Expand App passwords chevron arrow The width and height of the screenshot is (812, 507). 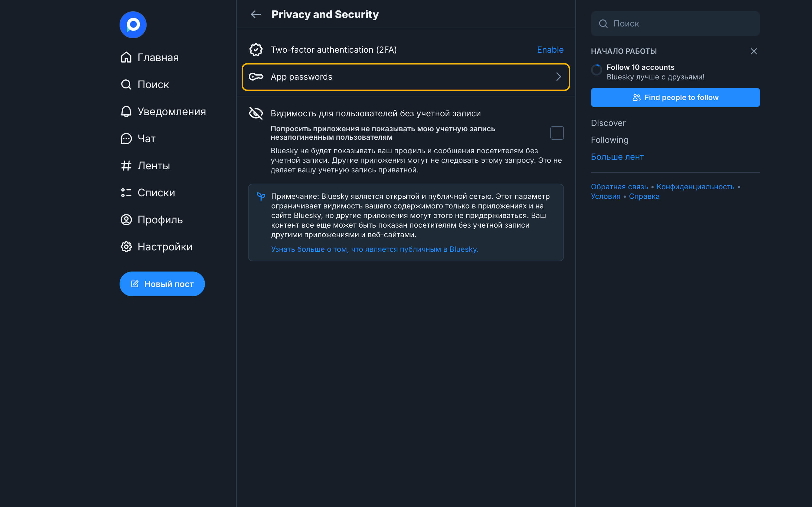click(x=558, y=77)
